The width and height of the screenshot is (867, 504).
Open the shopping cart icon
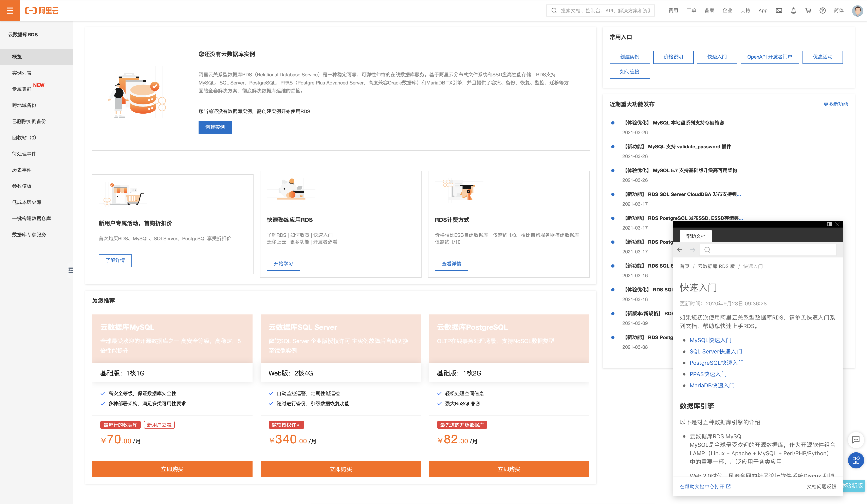point(808,11)
